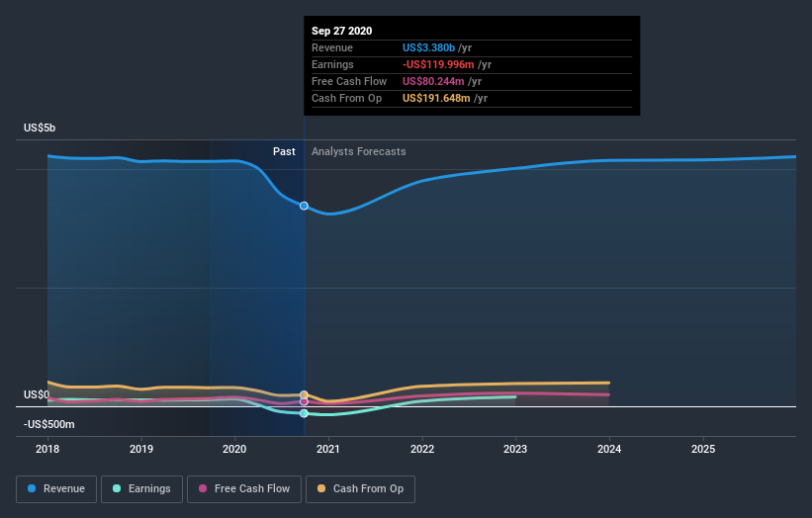The height and width of the screenshot is (518, 812).
Task: Click the Sep 27 2020 tooltip date
Action: pos(342,31)
